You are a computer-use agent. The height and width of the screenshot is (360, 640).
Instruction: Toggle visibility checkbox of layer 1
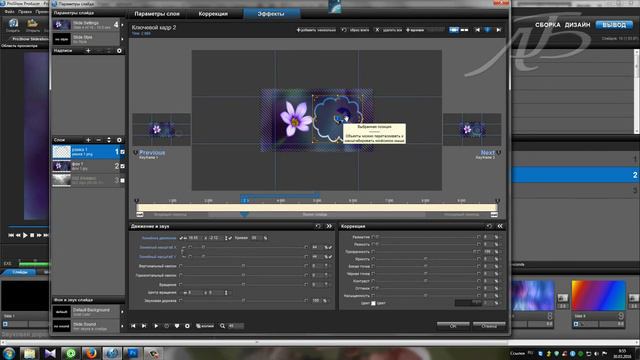[122, 152]
